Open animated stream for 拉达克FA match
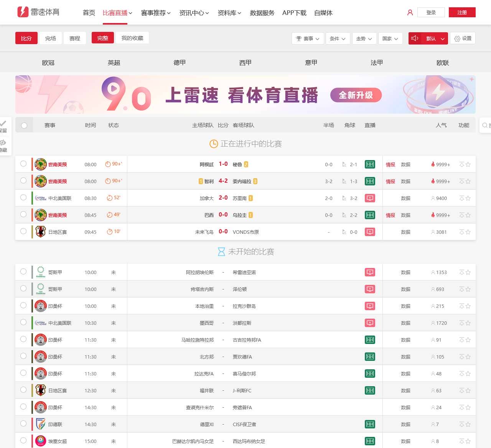This screenshot has height=448, width=491. tap(370, 374)
